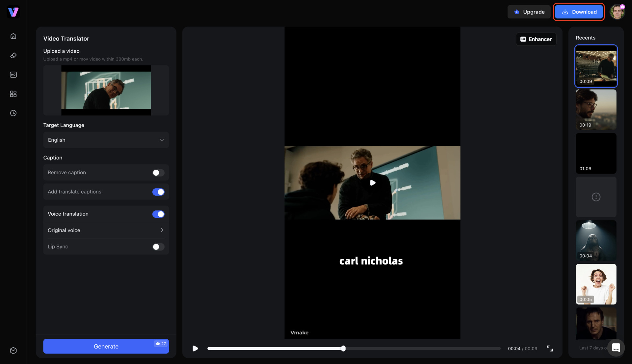Click the 'Recents' label
Screen dimensions: 632x364
tap(585, 38)
